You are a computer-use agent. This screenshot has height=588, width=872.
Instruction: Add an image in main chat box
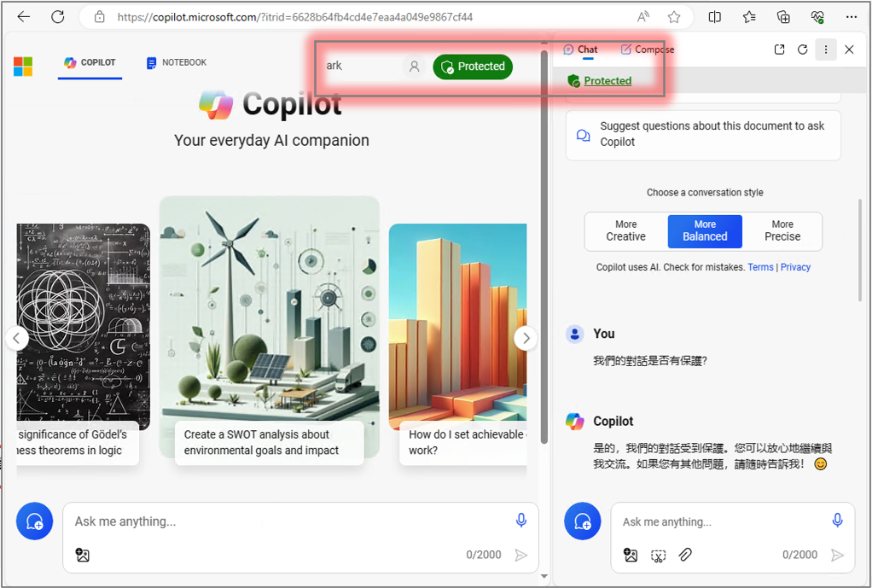(x=82, y=555)
